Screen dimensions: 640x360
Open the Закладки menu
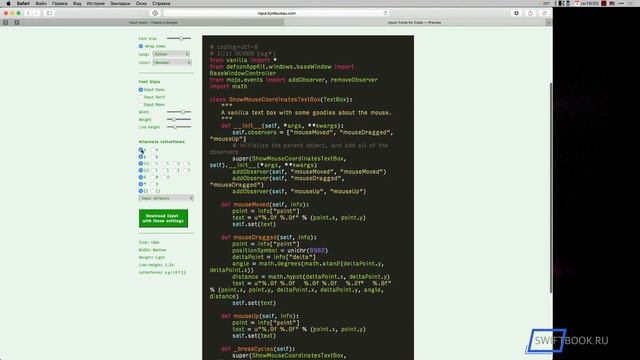point(120,3)
